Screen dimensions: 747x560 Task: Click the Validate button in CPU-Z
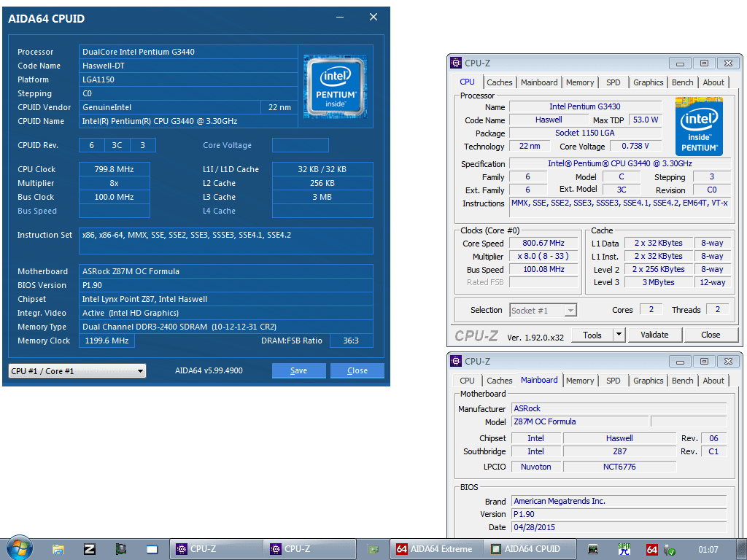tap(654, 335)
